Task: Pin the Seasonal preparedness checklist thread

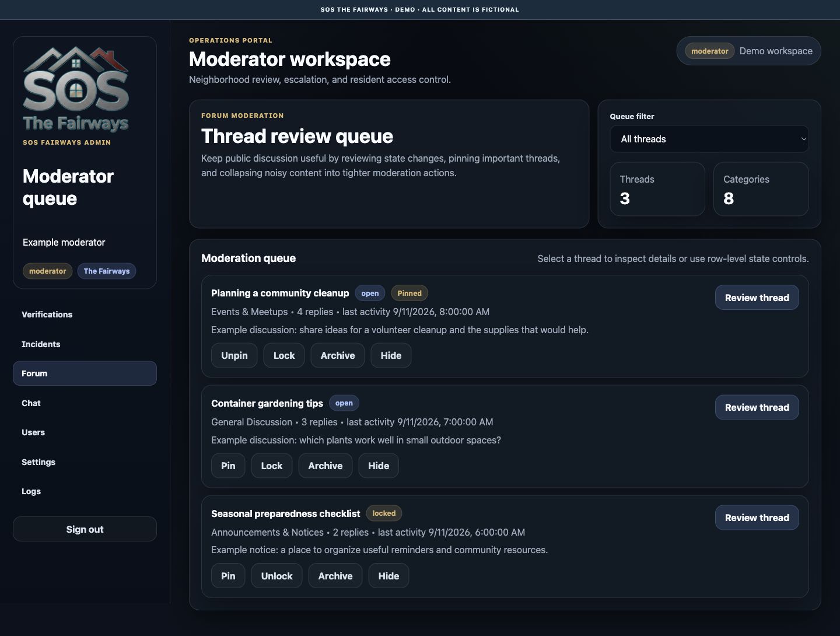Action: [x=228, y=576]
